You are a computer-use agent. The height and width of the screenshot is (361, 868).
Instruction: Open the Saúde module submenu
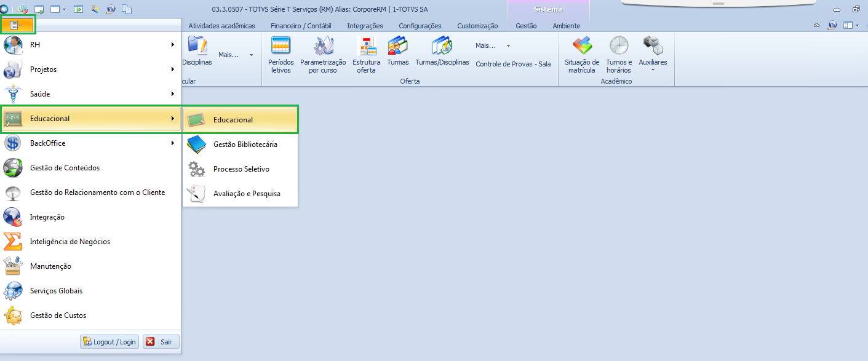91,94
